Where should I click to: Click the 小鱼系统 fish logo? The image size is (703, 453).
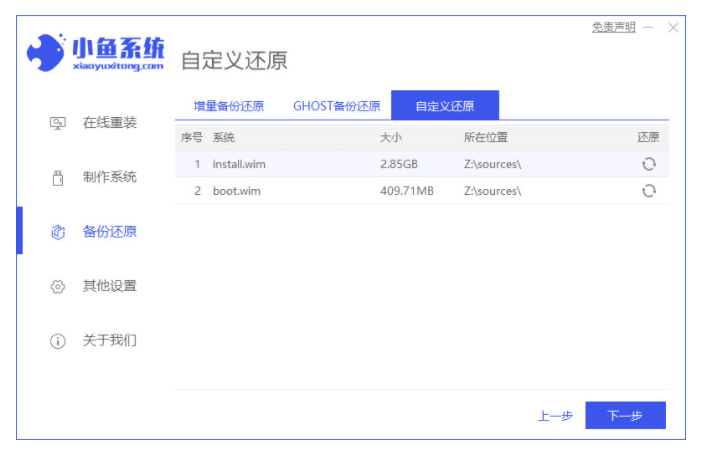[x=46, y=53]
